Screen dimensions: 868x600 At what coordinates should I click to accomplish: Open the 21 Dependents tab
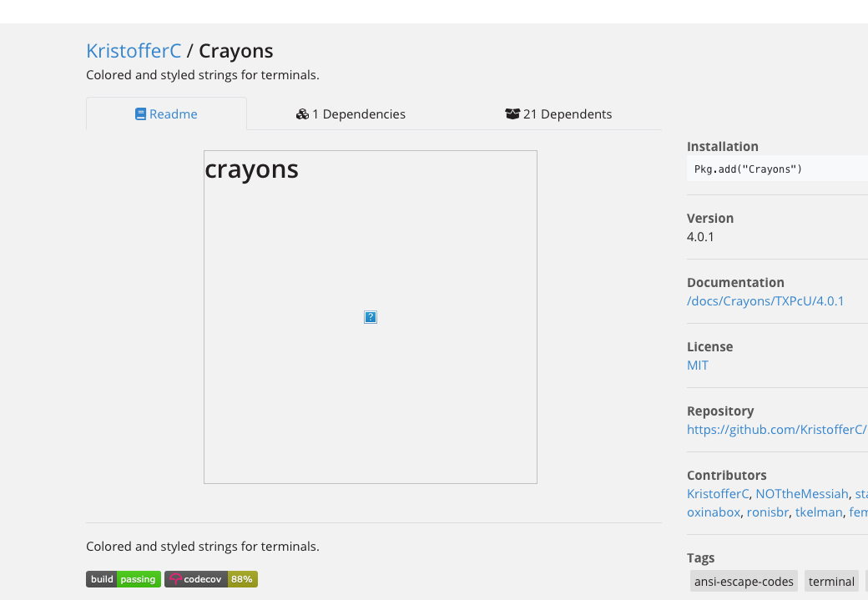pyautogui.click(x=558, y=113)
